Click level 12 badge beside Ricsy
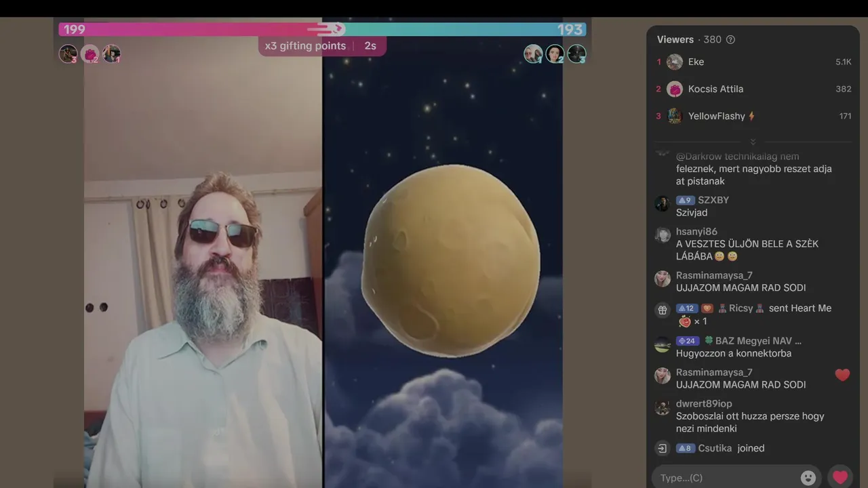Viewport: 868px width, 488px height. [686, 308]
